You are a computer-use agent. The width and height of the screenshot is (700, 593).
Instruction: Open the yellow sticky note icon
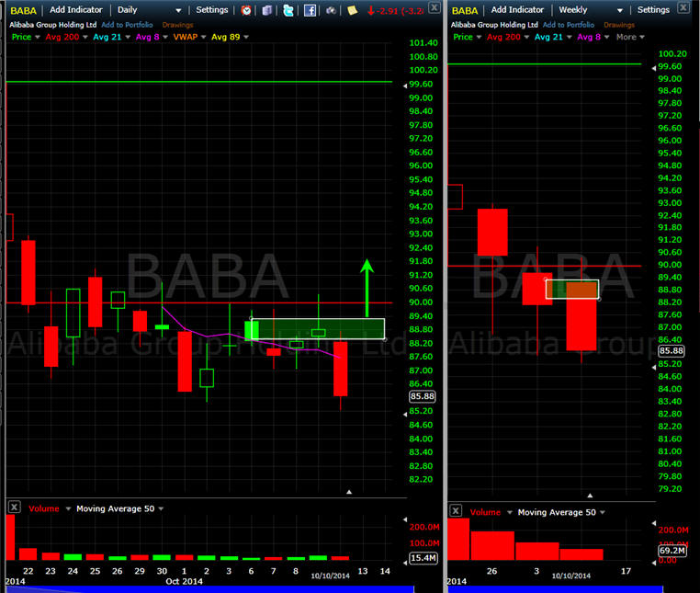tap(352, 10)
